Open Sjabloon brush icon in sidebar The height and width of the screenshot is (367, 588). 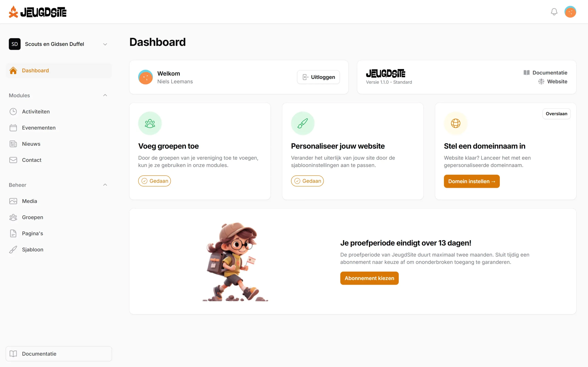[x=13, y=250]
